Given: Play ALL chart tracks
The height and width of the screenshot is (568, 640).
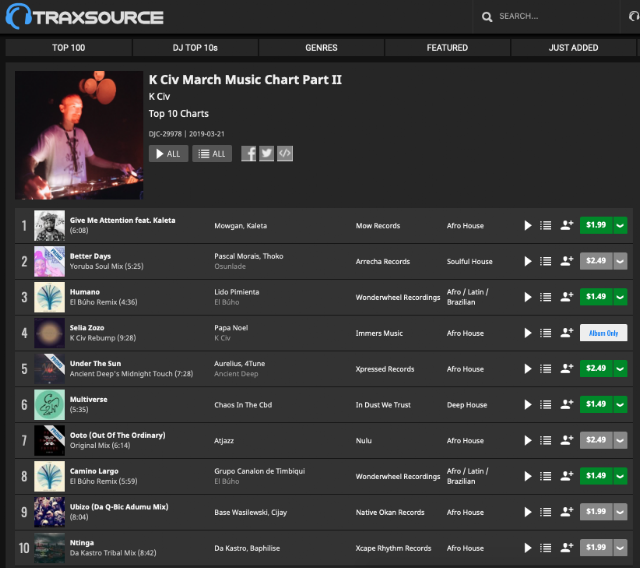Looking at the screenshot, I should [x=168, y=154].
